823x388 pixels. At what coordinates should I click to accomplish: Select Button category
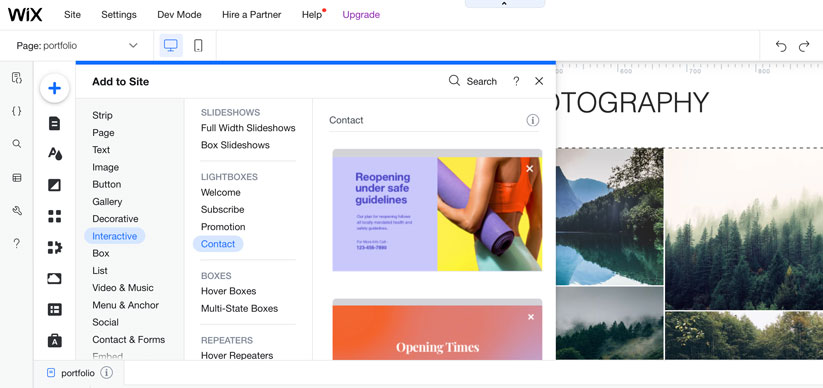click(x=107, y=184)
